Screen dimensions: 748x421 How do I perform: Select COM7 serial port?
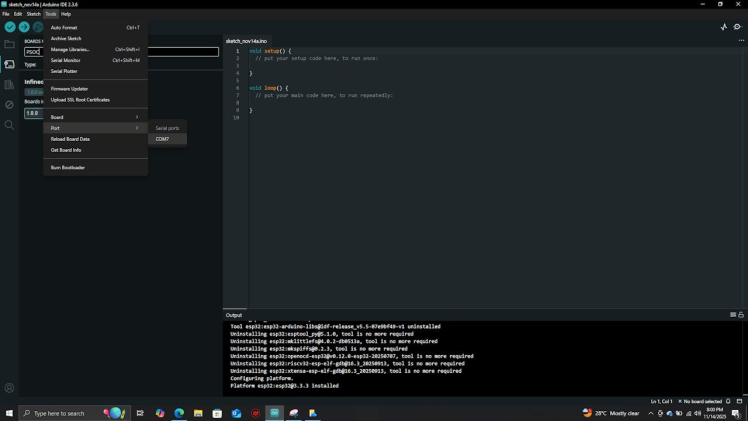pyautogui.click(x=163, y=139)
